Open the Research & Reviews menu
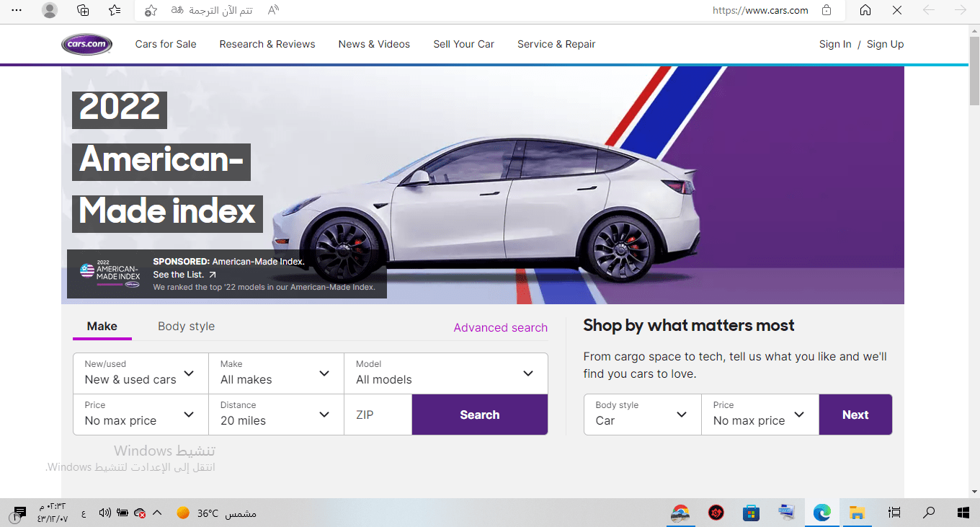Screen dimensions: 980x527 point(267,44)
